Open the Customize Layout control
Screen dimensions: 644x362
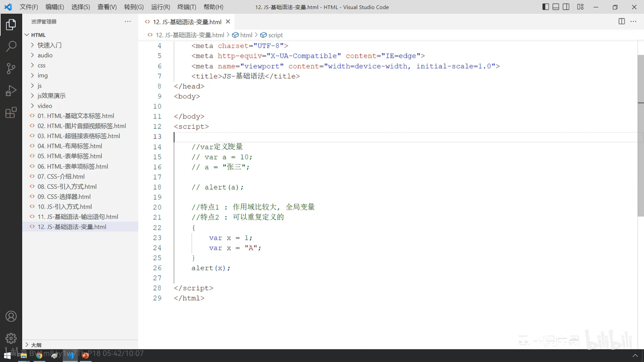[x=580, y=7]
